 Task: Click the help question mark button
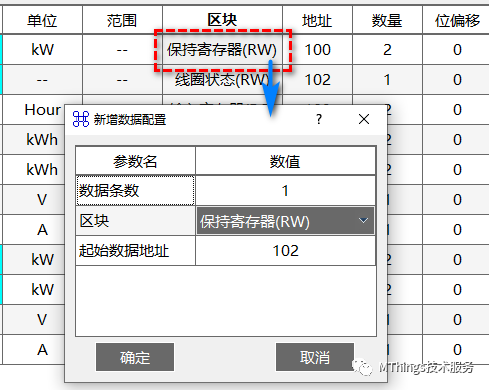[319, 119]
